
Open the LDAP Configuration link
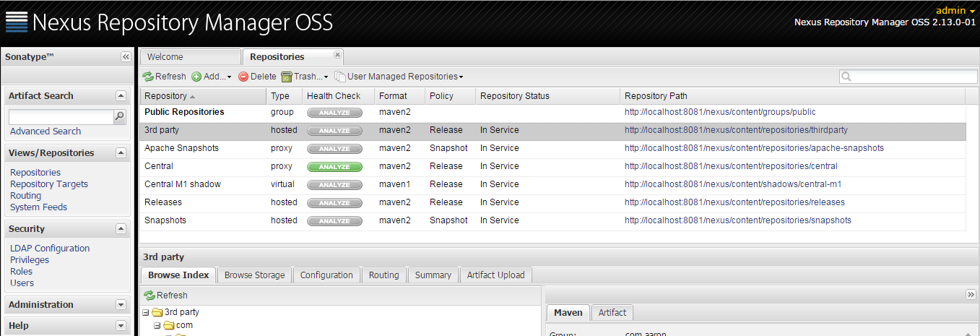click(x=50, y=249)
